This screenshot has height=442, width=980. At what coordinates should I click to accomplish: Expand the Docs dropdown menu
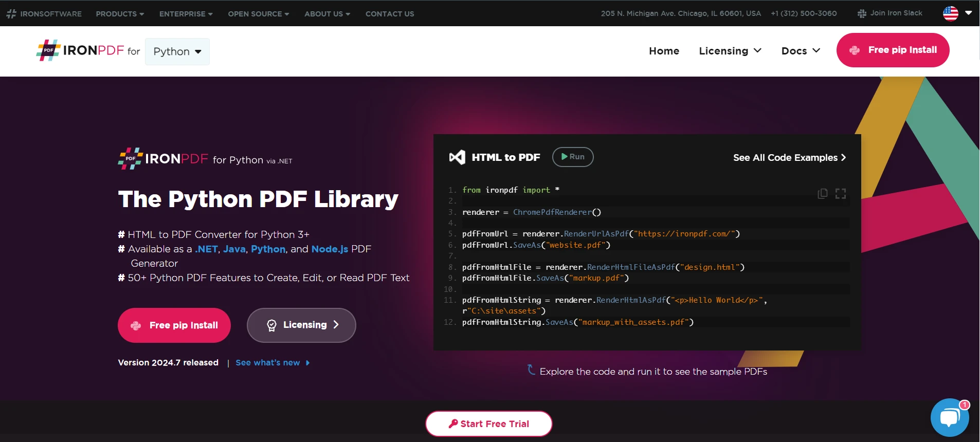tap(800, 51)
